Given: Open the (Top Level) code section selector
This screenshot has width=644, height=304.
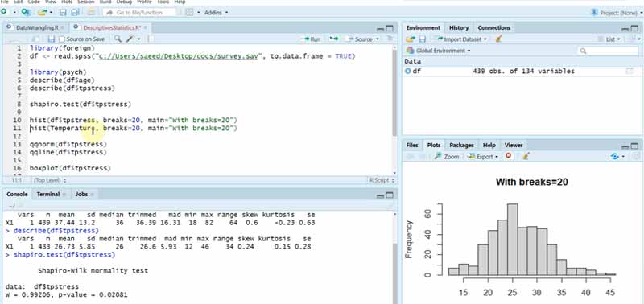Looking at the screenshot, I should 50,180.
